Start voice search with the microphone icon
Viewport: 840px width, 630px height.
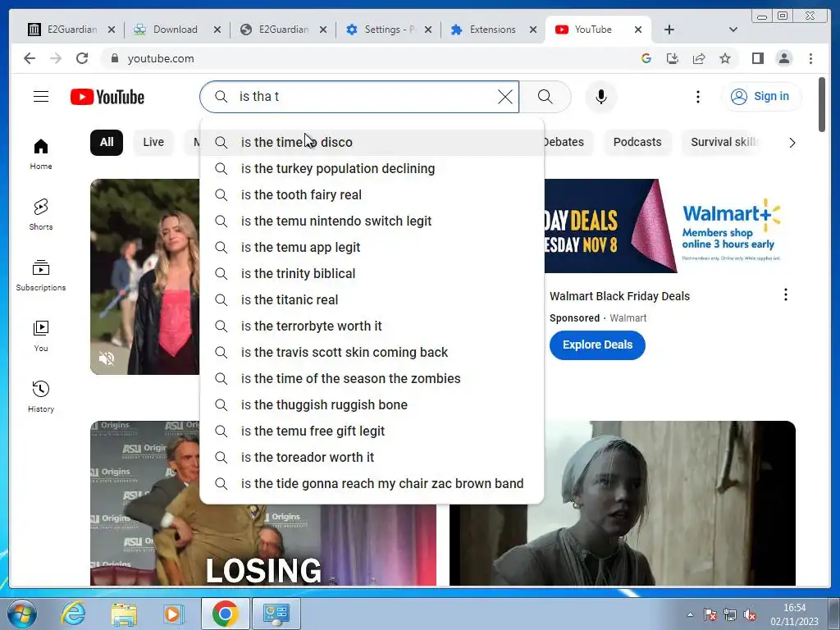click(601, 97)
